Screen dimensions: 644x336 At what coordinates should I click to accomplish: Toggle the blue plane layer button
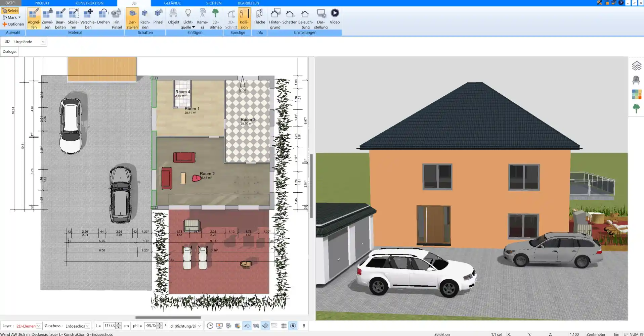pos(265,326)
